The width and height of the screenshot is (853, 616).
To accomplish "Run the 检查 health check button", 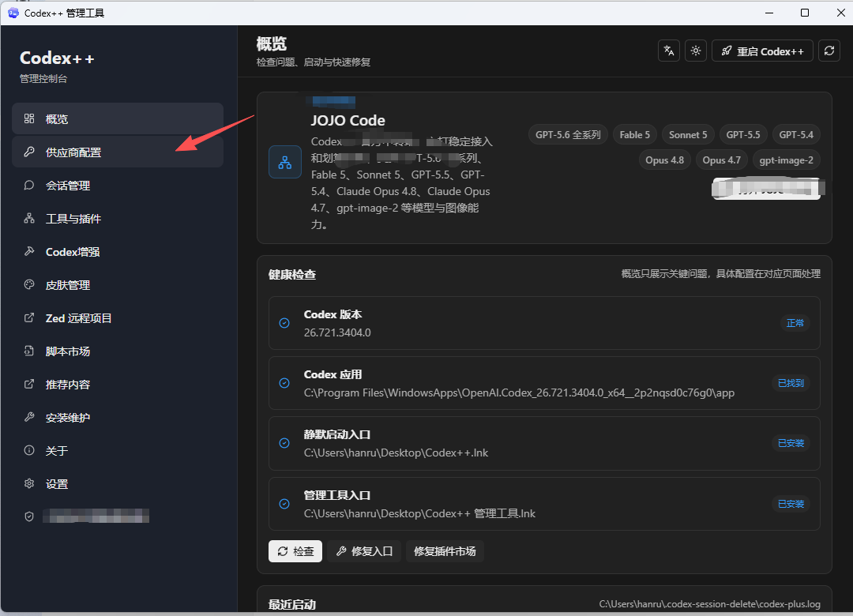I will pos(295,551).
